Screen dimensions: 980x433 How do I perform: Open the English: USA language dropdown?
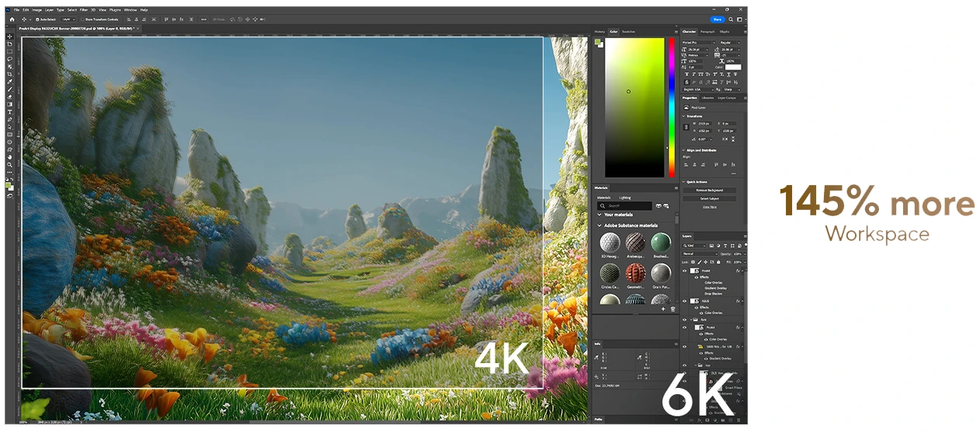698,89
